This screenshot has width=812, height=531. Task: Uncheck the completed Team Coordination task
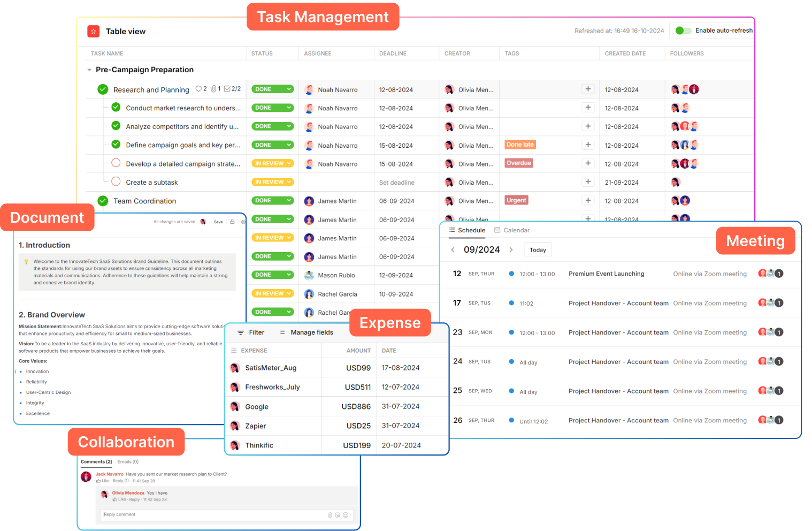click(x=103, y=201)
